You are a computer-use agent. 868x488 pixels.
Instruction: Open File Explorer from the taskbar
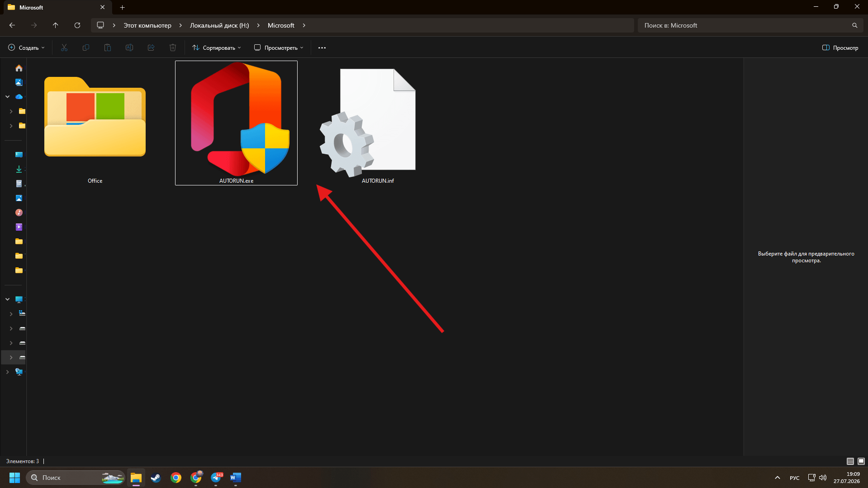pyautogui.click(x=136, y=478)
